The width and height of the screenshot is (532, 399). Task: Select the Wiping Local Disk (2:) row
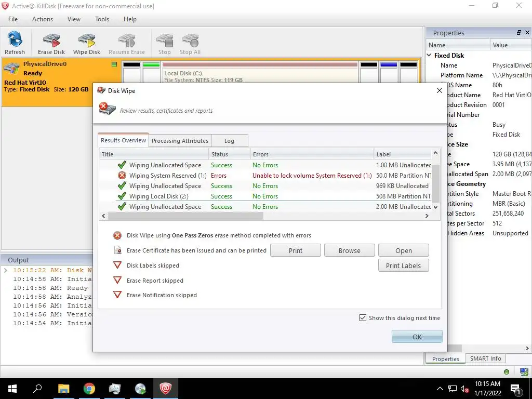tap(265, 196)
